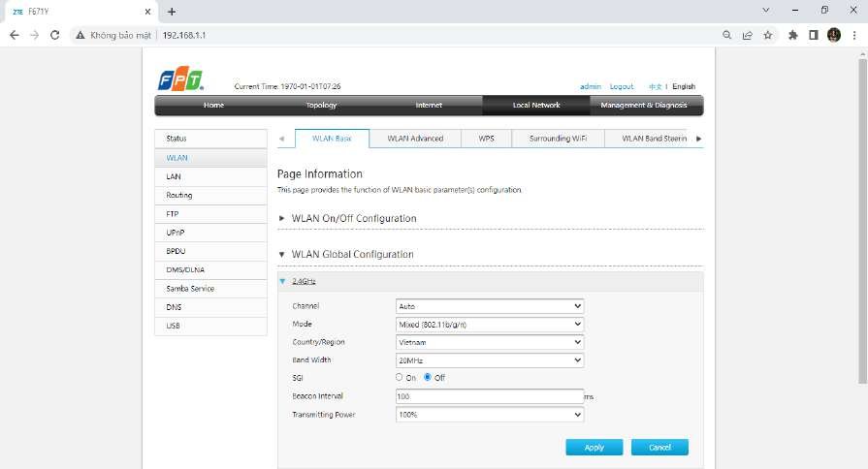
Task: Open the Country/Region dropdown
Action: click(x=490, y=342)
